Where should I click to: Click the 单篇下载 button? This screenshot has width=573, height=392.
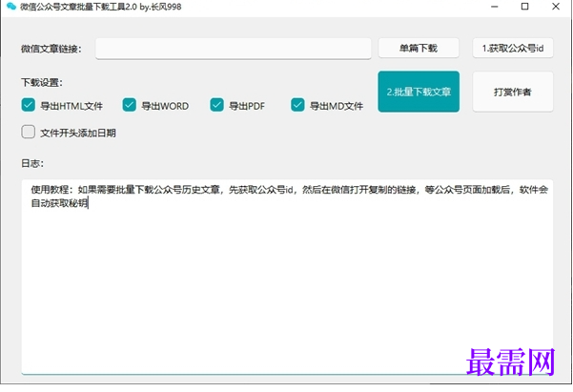(419, 48)
